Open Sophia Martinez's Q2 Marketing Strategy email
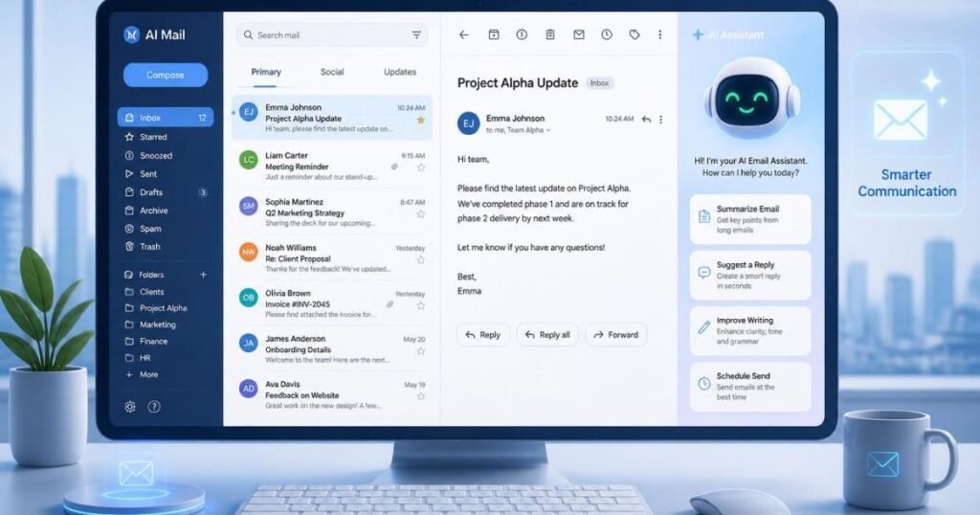980x515 pixels. pos(332,213)
